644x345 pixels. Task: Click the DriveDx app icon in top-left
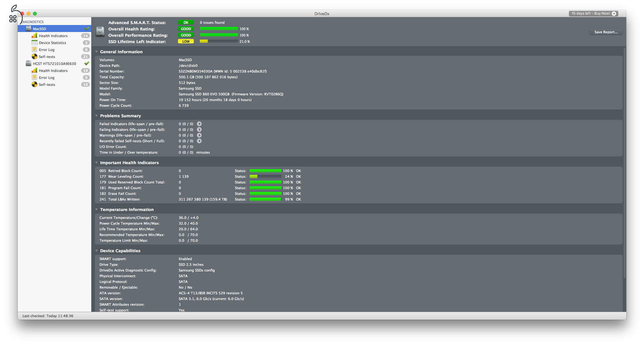pos(13,11)
